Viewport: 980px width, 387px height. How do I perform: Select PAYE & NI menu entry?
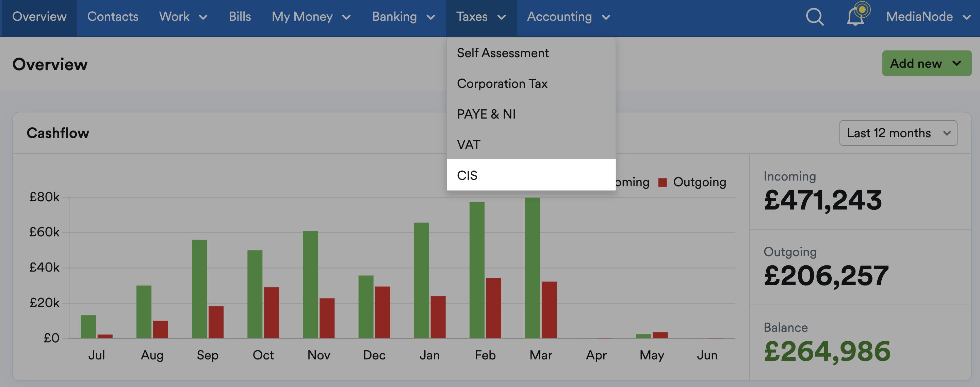486,114
